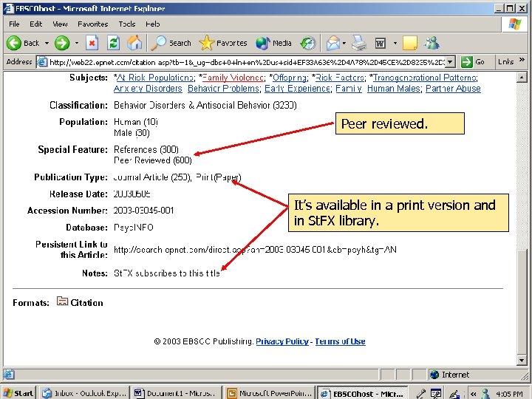This screenshot has width=532, height=399.
Task: Open the Tools menu
Action: [x=127, y=24]
